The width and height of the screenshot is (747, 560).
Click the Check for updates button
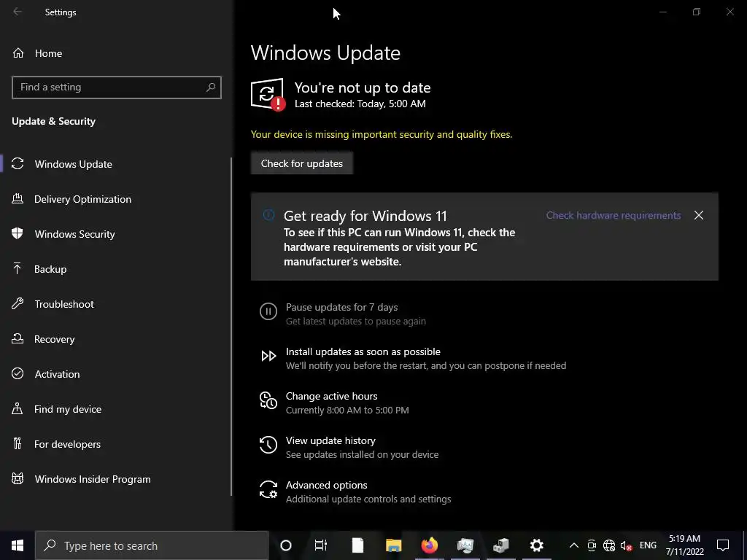click(x=302, y=163)
